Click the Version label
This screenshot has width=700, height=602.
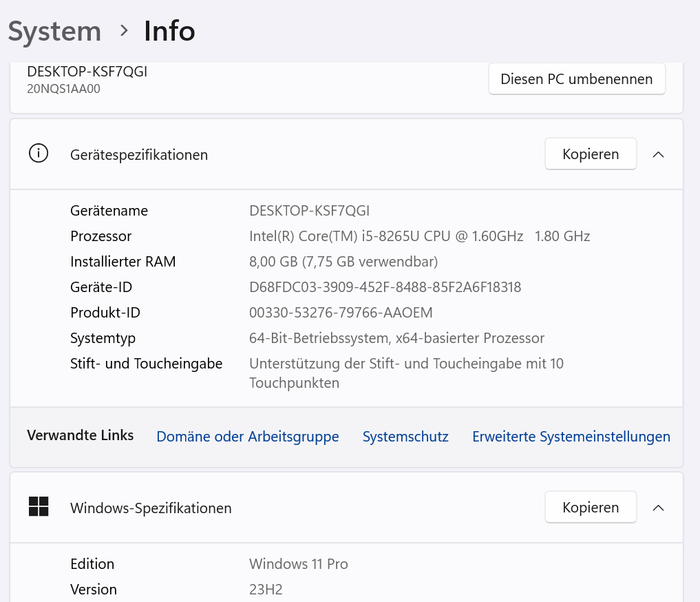coord(94,589)
